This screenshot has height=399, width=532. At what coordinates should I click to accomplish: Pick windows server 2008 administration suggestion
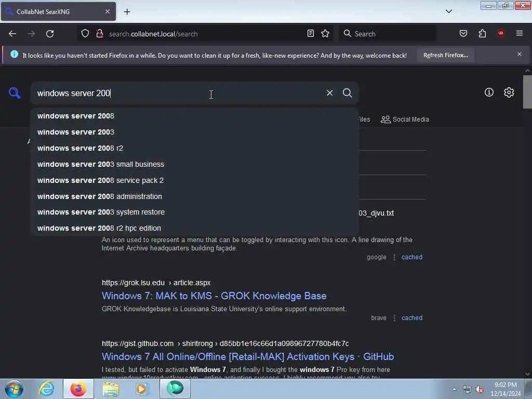point(194,196)
